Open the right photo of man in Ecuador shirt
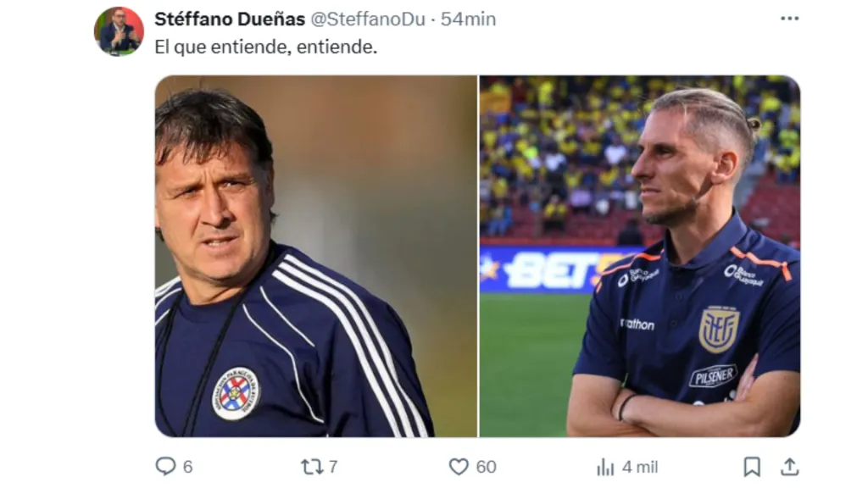Viewport: 868px width, 488px height. [x=639, y=256]
